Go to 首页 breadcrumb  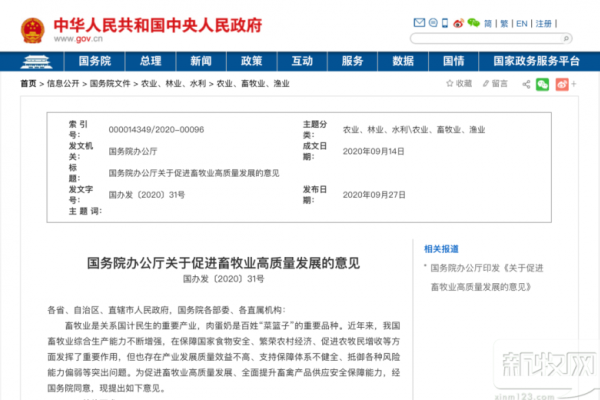[28, 83]
